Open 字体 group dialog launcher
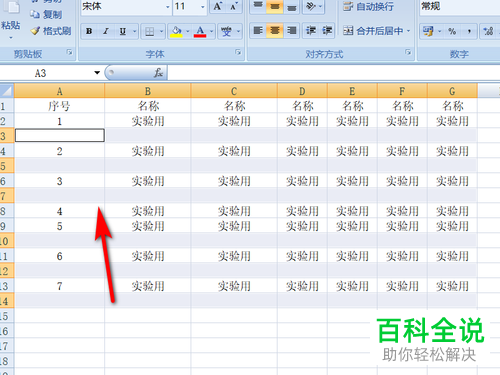 pyautogui.click(x=238, y=52)
